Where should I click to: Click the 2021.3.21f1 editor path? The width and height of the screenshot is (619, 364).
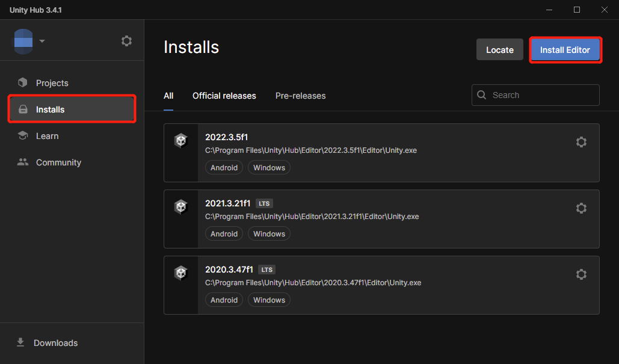click(312, 217)
